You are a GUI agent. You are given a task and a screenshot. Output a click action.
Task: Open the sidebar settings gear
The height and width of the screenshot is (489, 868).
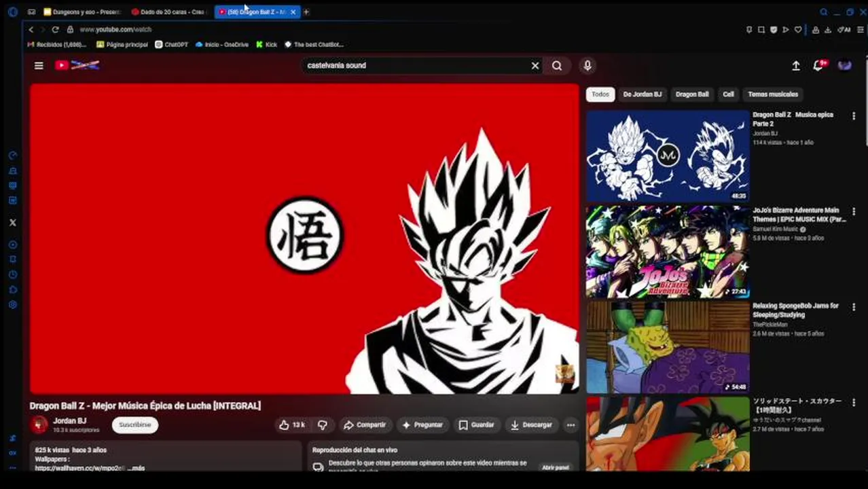click(12, 304)
